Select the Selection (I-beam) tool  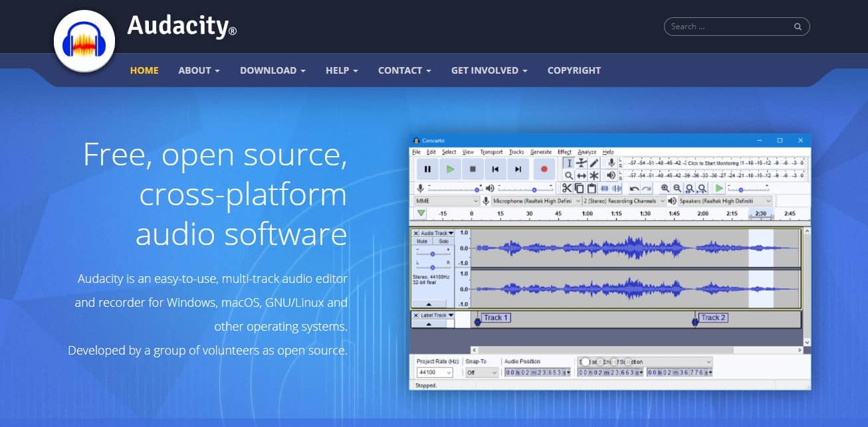(x=569, y=163)
